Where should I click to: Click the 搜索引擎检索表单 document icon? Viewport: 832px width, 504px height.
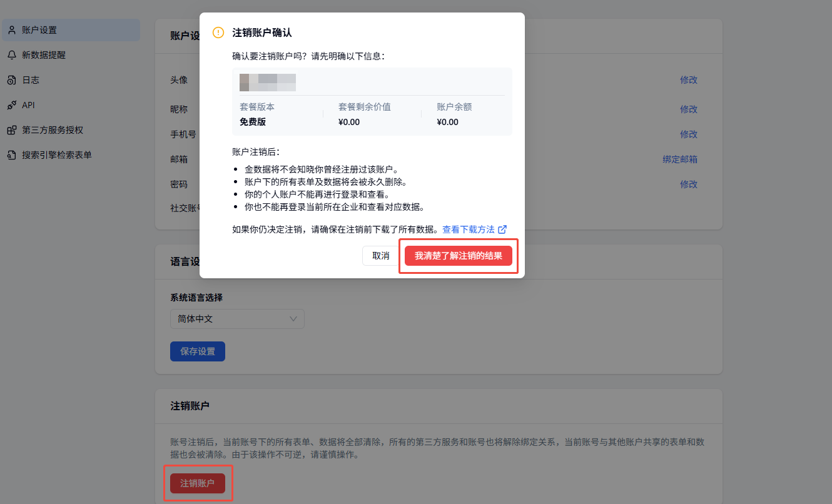(12, 154)
